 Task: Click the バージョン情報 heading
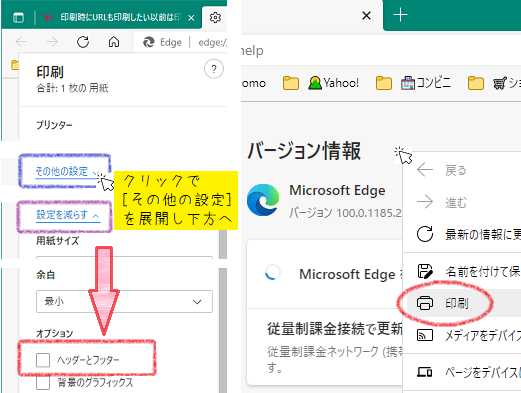click(304, 151)
